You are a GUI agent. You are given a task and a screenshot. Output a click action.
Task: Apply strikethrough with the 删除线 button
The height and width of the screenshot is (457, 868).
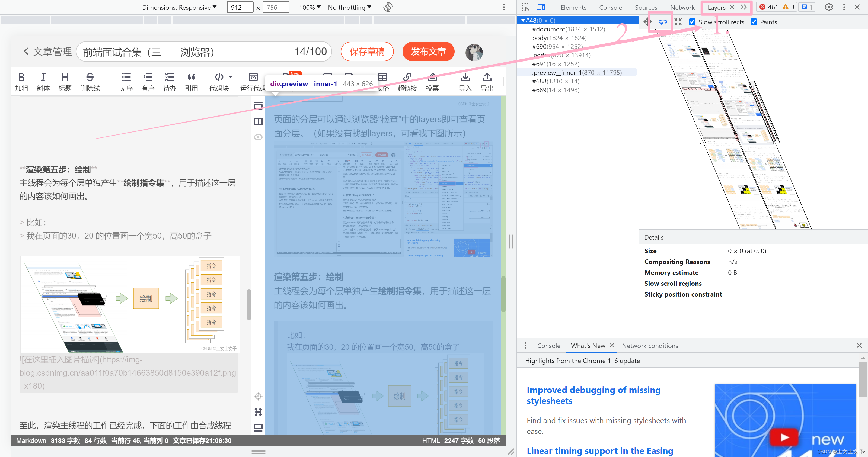point(90,82)
